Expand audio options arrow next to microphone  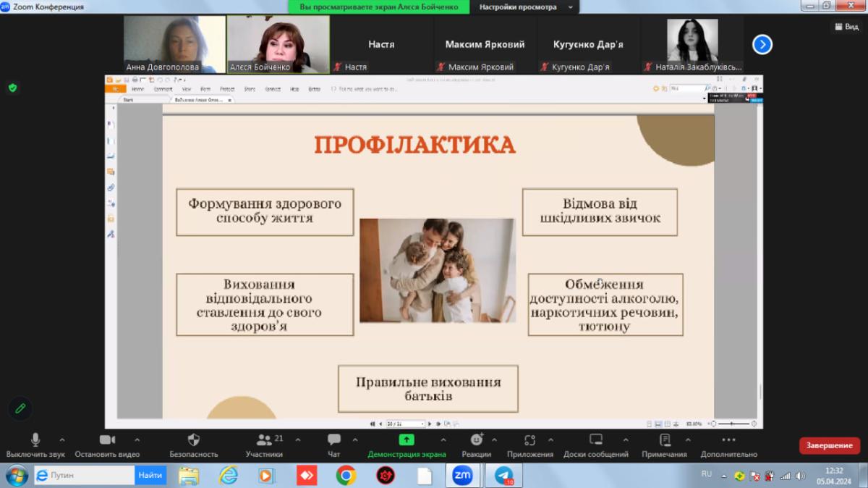point(62,439)
